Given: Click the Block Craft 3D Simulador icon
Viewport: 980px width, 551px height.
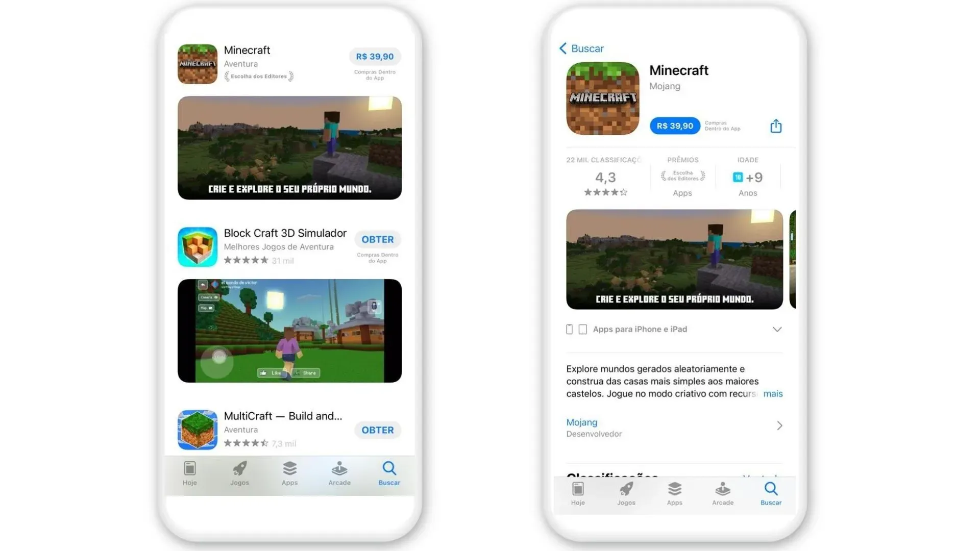Looking at the screenshot, I should [x=197, y=246].
